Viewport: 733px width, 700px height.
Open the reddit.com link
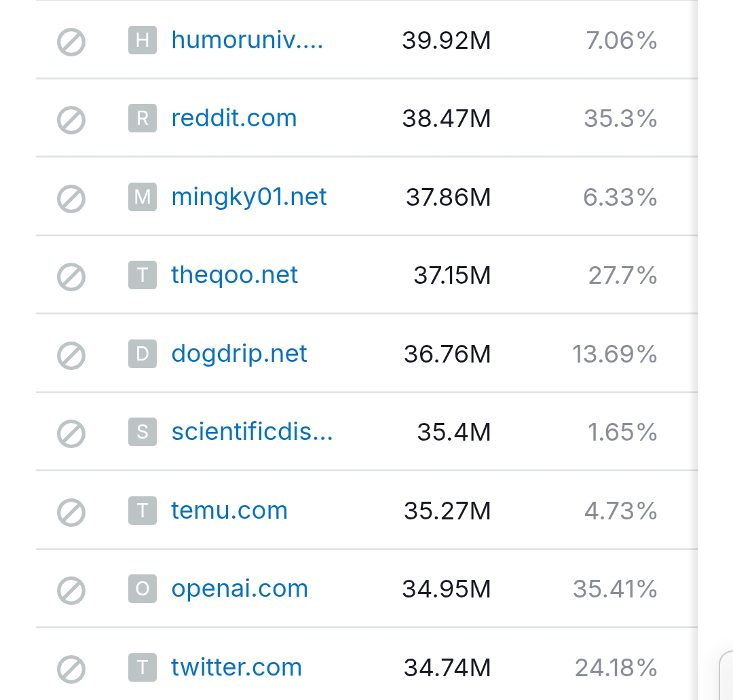[x=234, y=118]
